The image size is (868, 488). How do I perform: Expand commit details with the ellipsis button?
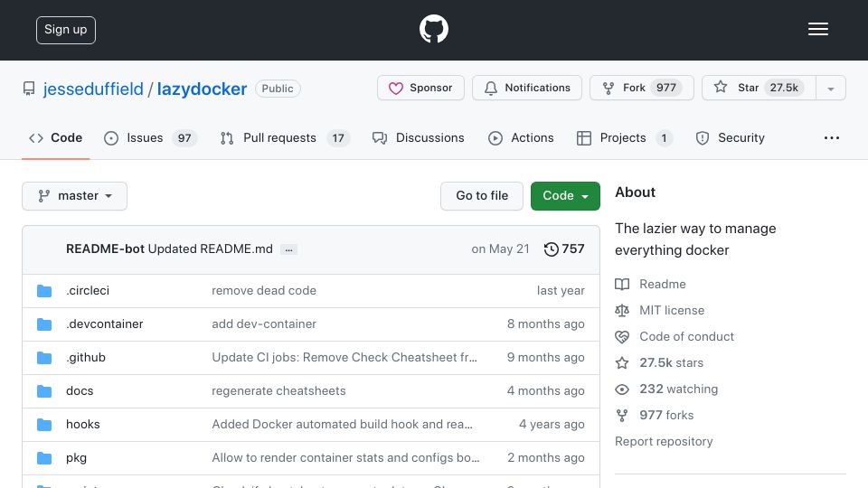(x=289, y=249)
